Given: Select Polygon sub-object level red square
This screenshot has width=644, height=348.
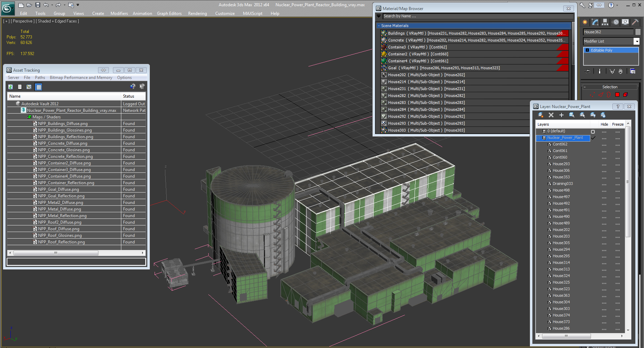Looking at the screenshot, I should click(x=617, y=95).
